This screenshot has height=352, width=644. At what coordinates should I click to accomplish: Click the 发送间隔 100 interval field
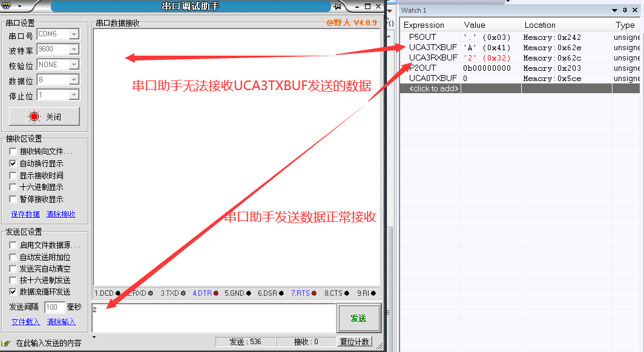(x=54, y=307)
